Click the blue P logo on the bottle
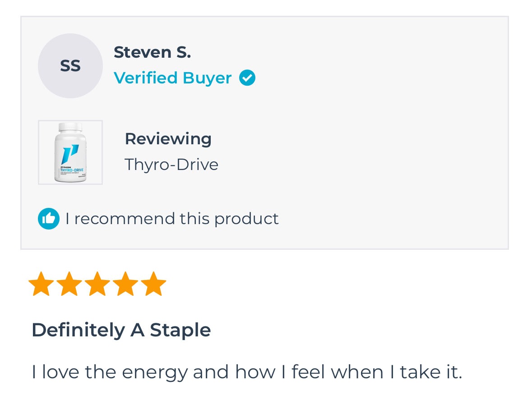The image size is (532, 395). point(70,154)
